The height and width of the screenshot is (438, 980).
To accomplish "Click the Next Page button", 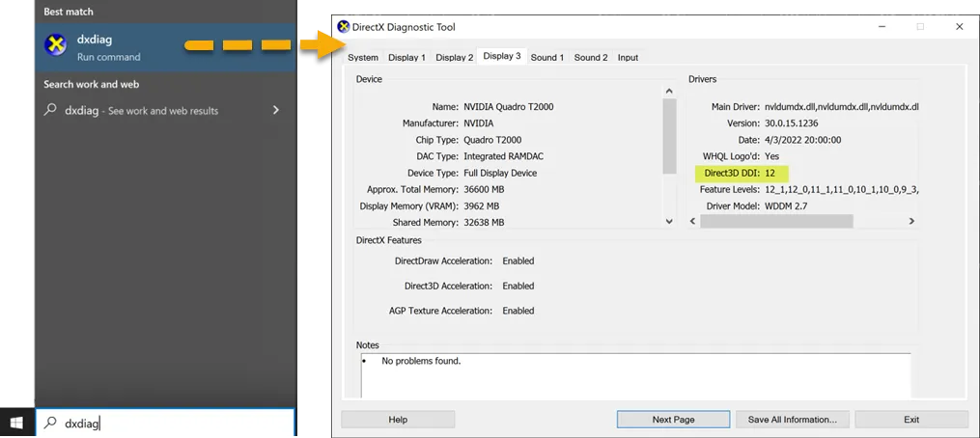I will point(673,420).
